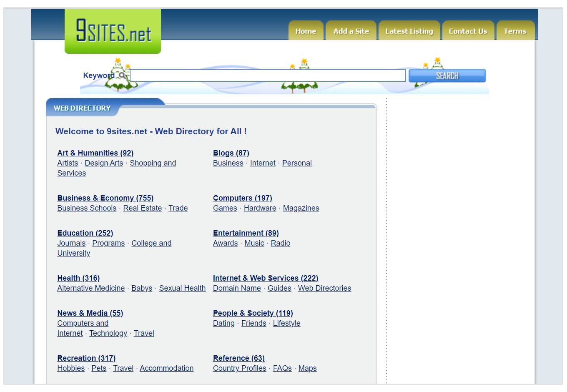Open the Home tab

tap(306, 31)
